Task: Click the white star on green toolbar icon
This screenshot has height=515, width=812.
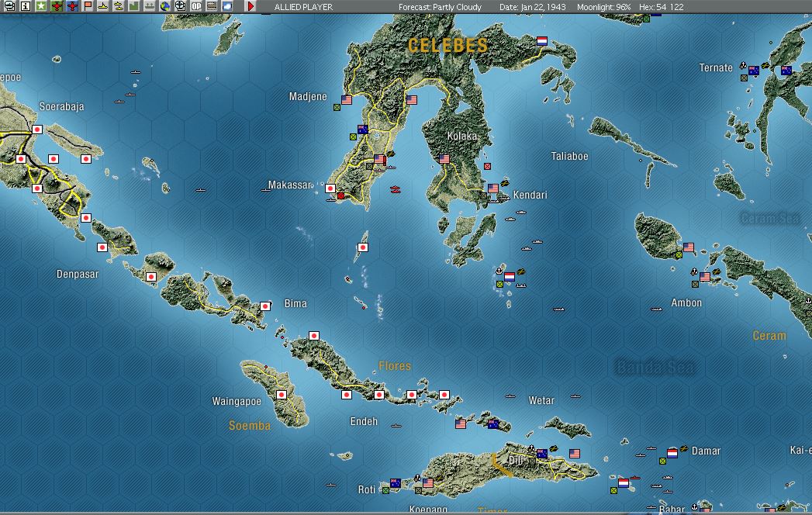Action: [x=41, y=6]
